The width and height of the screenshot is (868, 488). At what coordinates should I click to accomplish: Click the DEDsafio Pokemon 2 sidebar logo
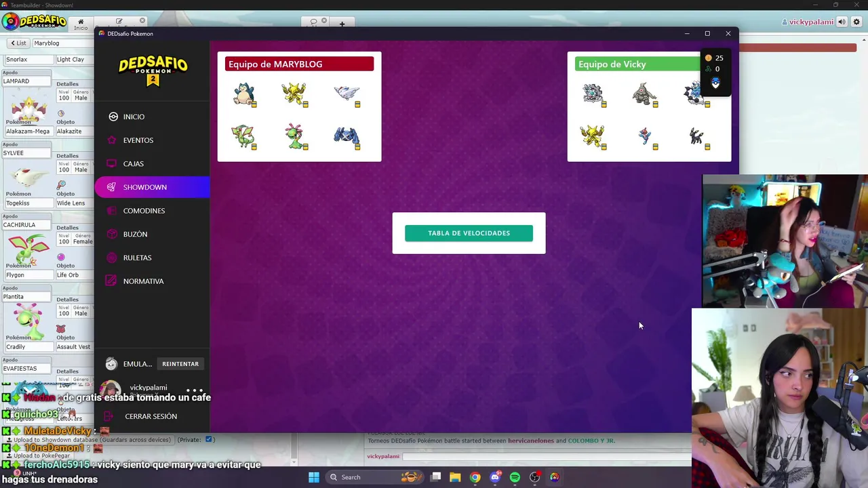[153, 71]
